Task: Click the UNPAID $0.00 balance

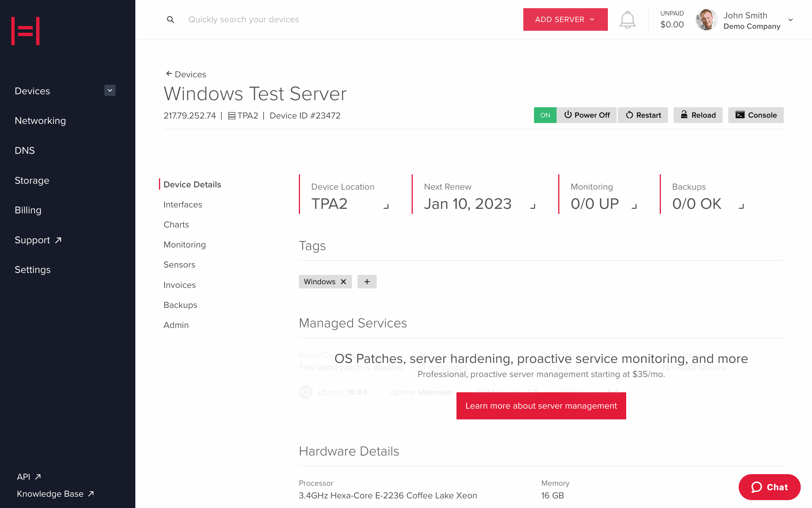Action: pyautogui.click(x=672, y=19)
